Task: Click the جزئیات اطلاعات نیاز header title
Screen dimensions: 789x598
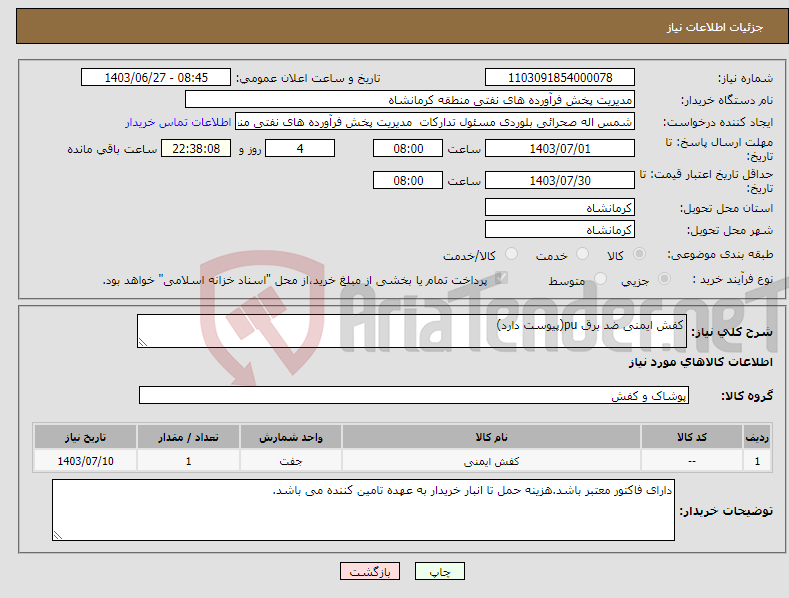Action: click(715, 27)
